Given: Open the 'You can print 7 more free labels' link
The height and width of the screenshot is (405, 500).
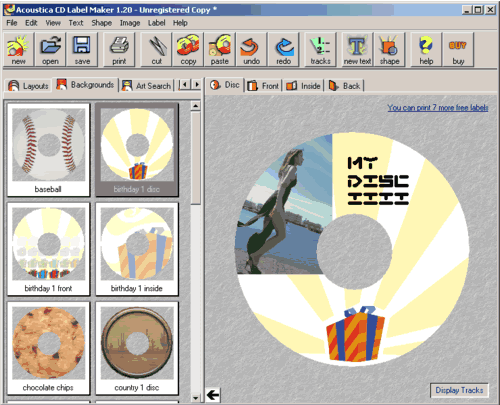Looking at the screenshot, I should [x=438, y=108].
